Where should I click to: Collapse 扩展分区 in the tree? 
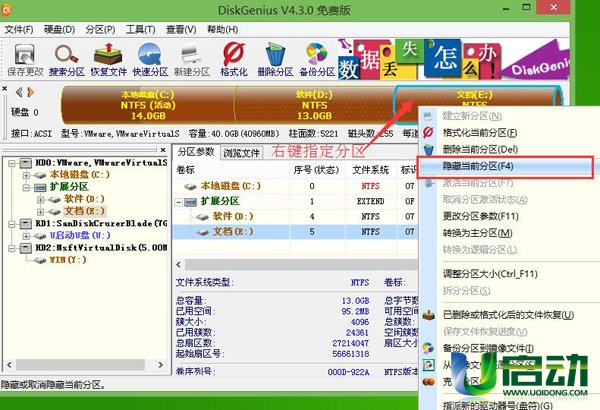(x=26, y=187)
